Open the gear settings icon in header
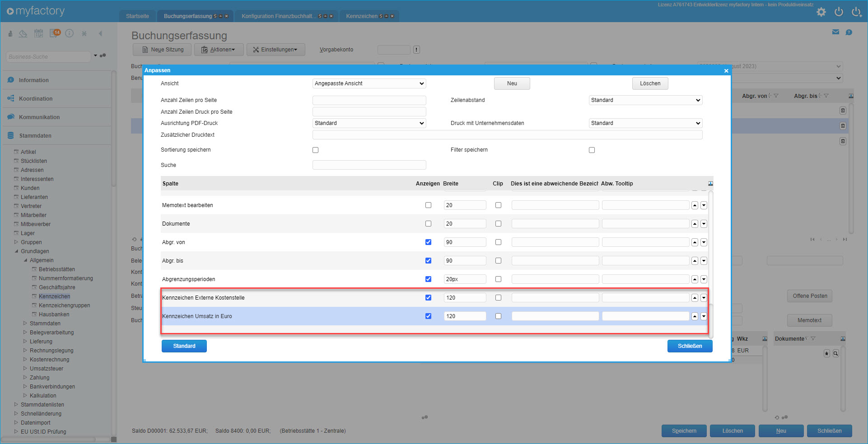The height and width of the screenshot is (444, 868). coord(821,12)
